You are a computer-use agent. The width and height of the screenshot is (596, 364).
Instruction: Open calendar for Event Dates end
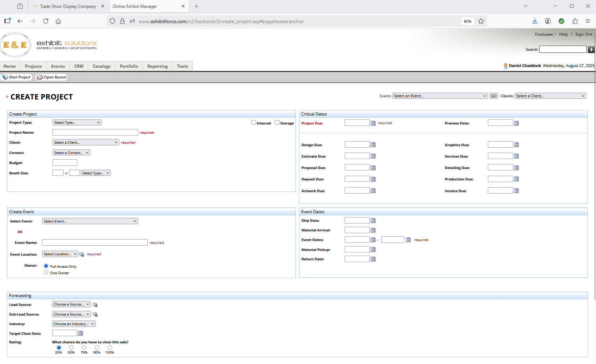[408, 240]
